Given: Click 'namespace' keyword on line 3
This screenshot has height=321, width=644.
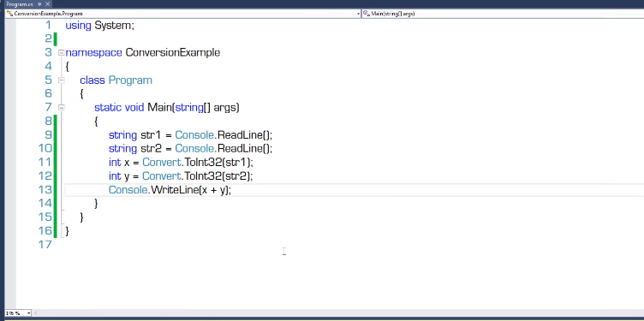Looking at the screenshot, I should tap(93, 53).
